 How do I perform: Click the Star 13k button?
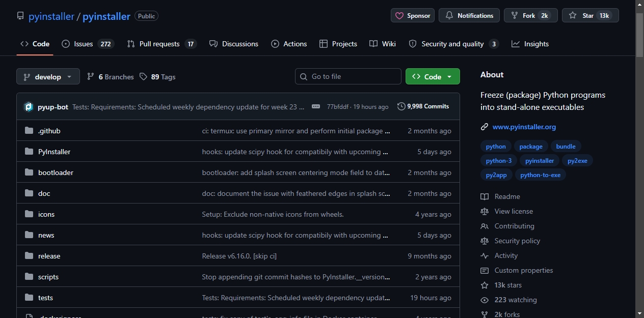click(591, 16)
